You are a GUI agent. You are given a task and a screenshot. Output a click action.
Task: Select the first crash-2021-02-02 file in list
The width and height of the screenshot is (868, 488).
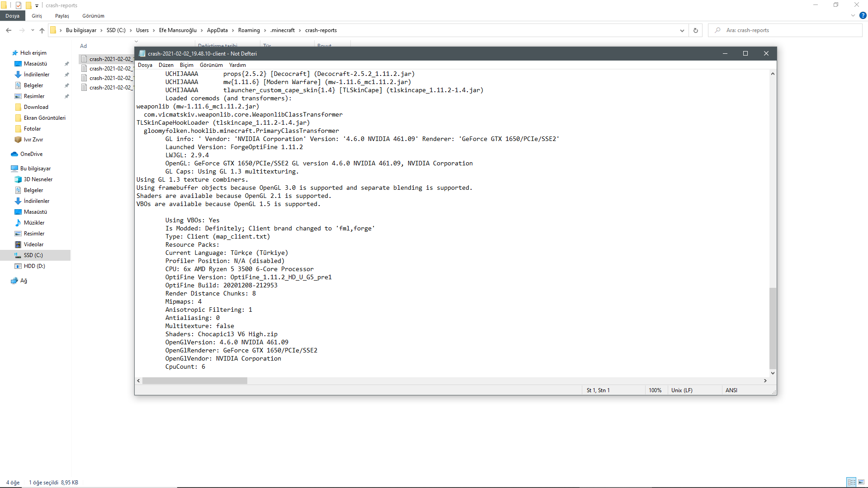107,59
